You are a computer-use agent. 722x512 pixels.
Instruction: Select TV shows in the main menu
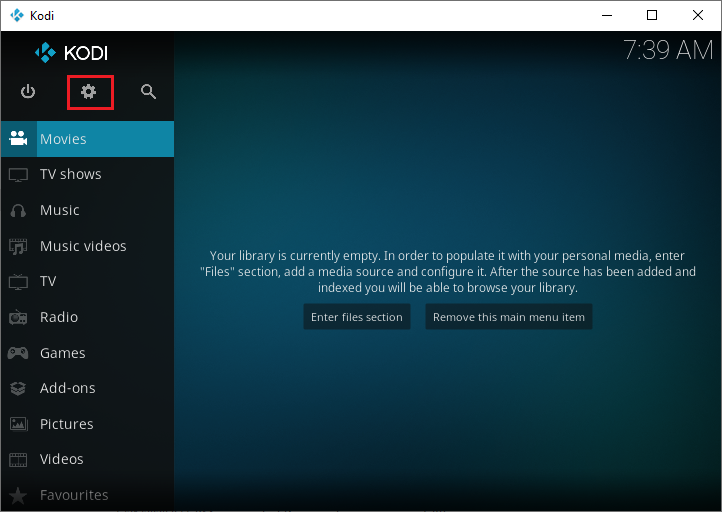(87, 175)
